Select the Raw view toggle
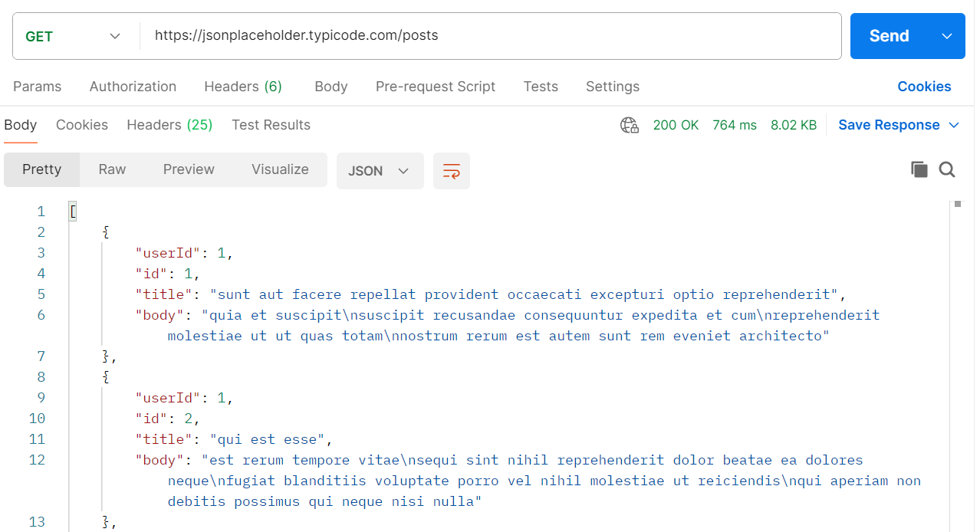Image resolution: width=980 pixels, height=532 pixels. [x=112, y=169]
